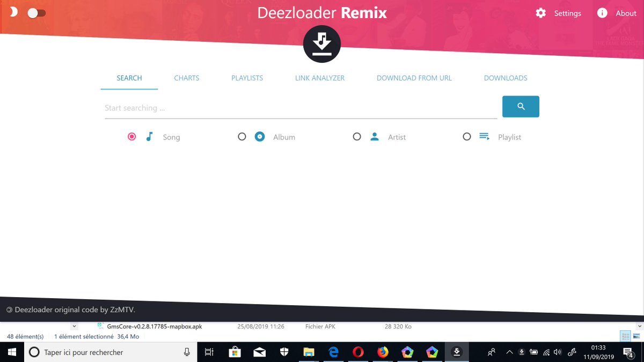644x362 pixels.
Task: Switch Explorer to details view icon
Action: coord(626,336)
